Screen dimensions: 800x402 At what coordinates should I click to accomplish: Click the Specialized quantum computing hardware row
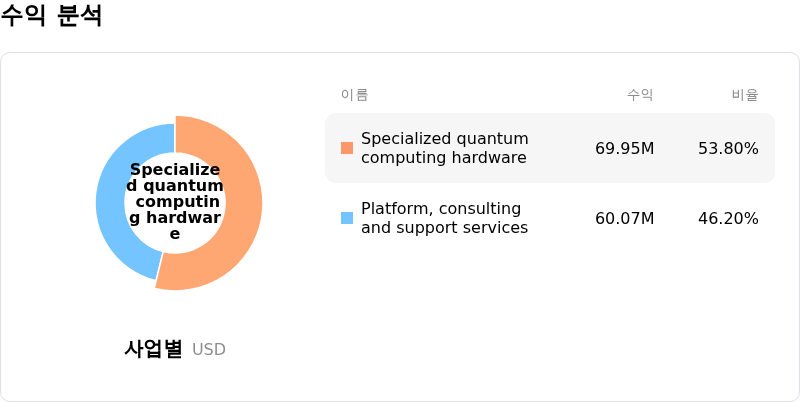[550, 148]
